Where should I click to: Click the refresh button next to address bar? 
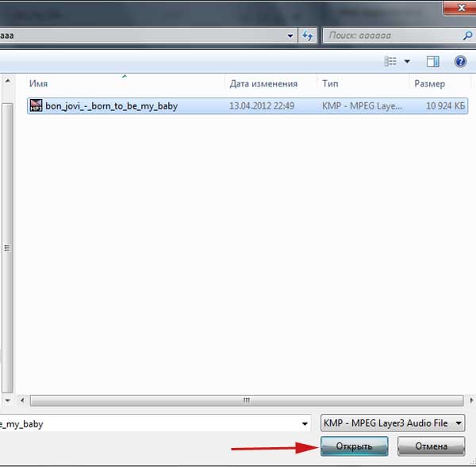pos(308,35)
